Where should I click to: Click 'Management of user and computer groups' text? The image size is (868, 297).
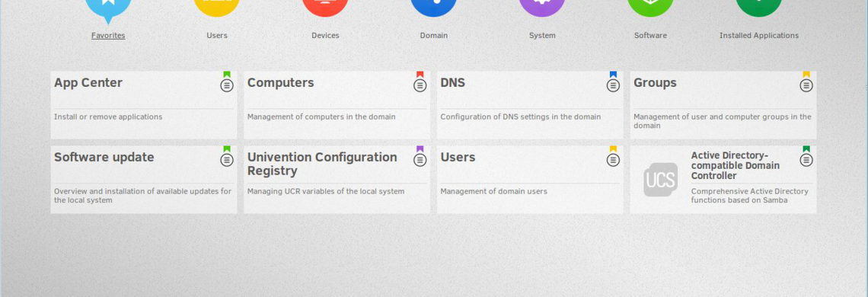pos(723,121)
